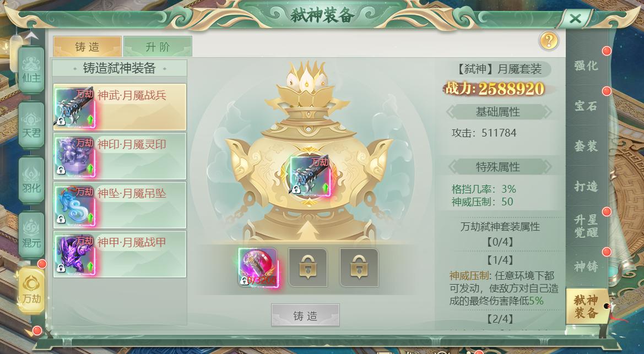Select the 神甲·月魇战甲 armor icon

(x=75, y=254)
